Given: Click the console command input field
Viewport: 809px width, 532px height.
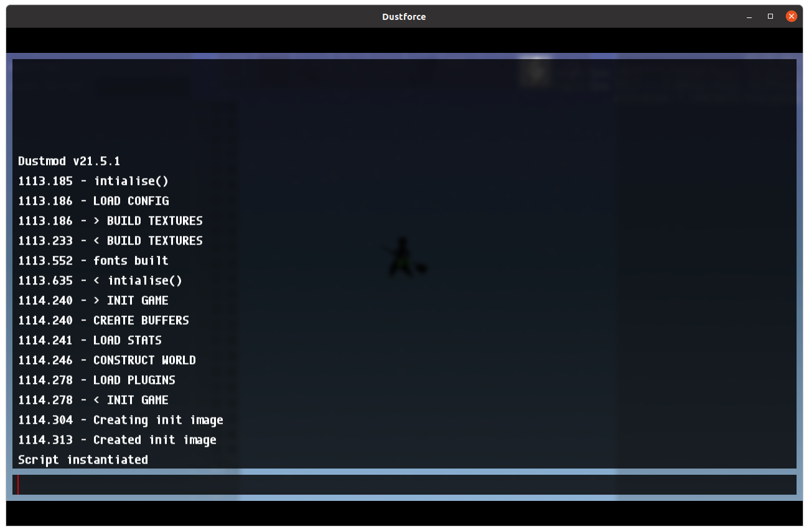Looking at the screenshot, I should (x=404, y=485).
